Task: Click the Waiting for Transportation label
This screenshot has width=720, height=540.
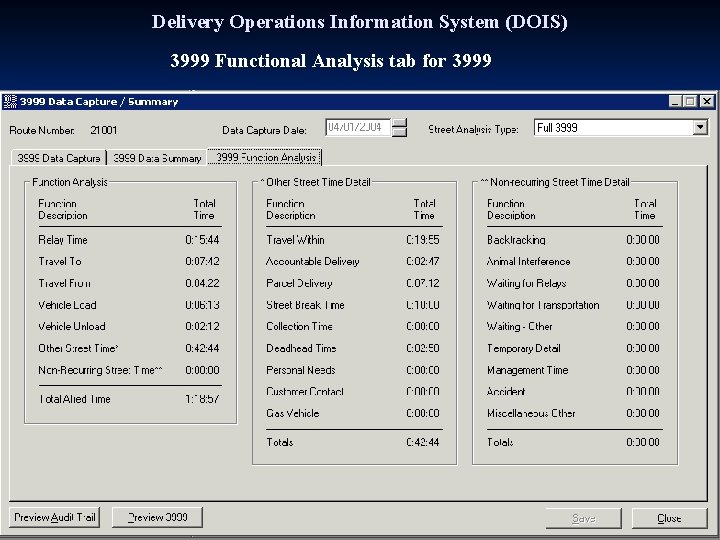Action: [x=543, y=305]
